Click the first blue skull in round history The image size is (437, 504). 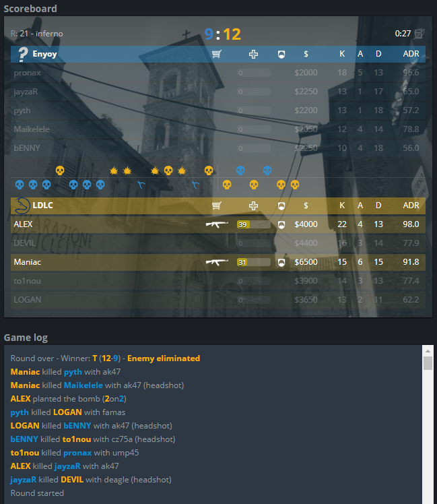click(x=20, y=185)
